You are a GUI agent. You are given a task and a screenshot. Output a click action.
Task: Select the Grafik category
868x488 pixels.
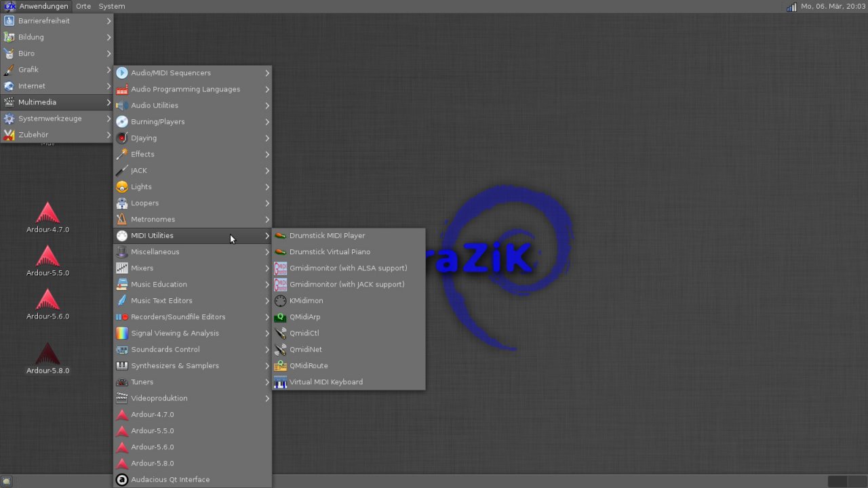point(57,70)
